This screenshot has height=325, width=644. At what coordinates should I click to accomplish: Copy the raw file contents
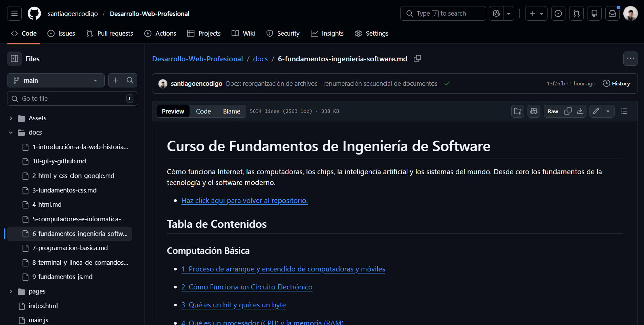point(568,111)
